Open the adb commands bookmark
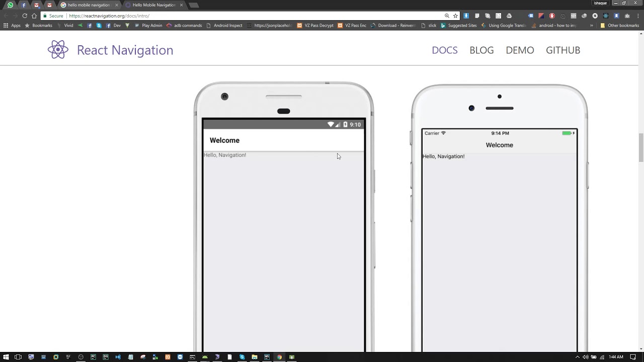 point(184,25)
